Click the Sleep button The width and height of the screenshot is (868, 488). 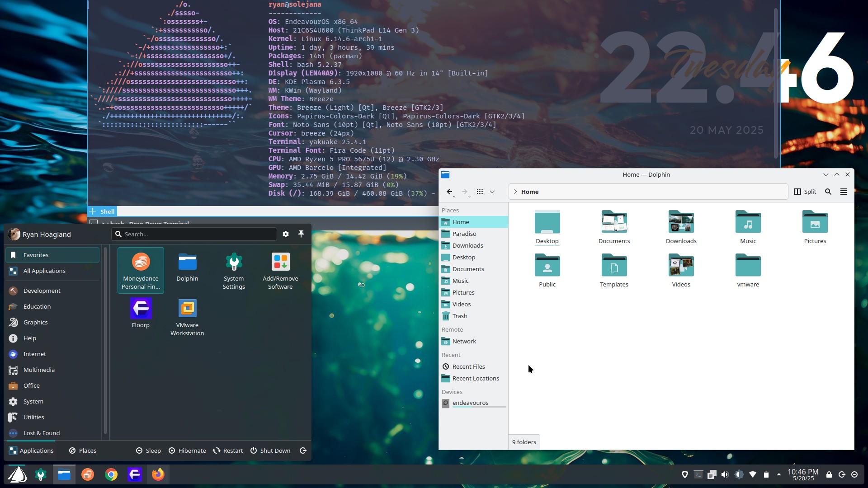148,450
